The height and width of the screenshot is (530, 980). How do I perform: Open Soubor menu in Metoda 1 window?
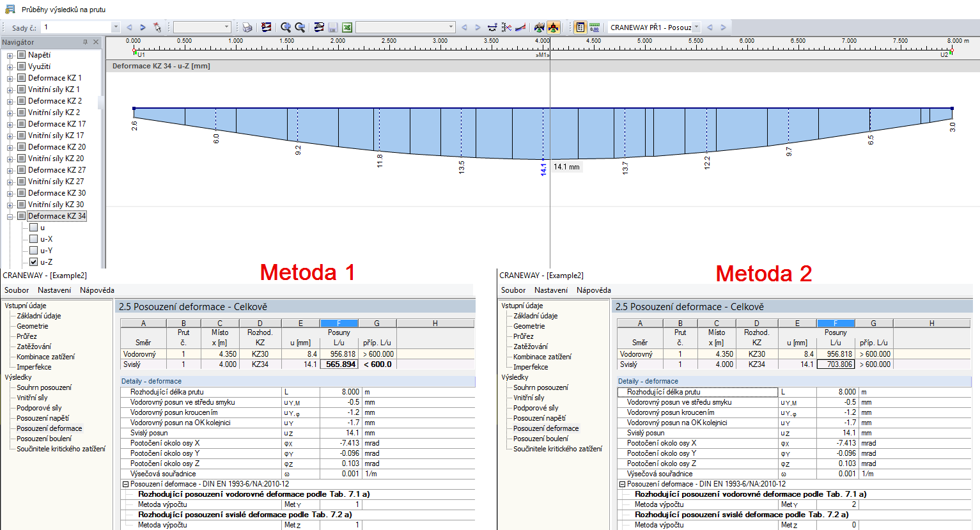17,290
